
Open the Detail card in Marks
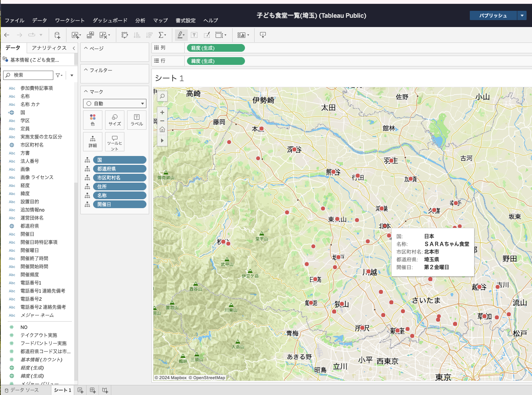[x=93, y=142]
